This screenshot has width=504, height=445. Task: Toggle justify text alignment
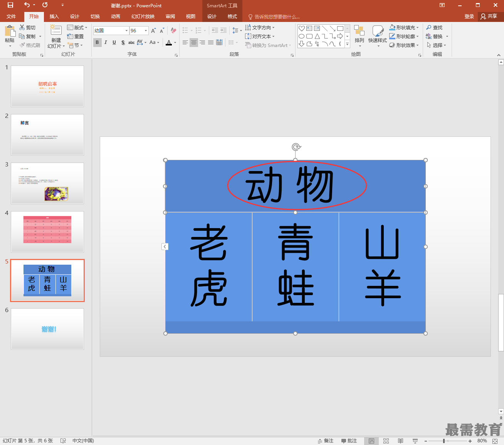click(211, 42)
